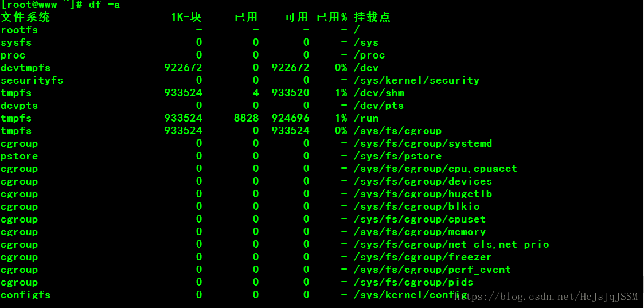Click the mount point "/sys/fs/cgroup/cpu,cpuacct"
Screen dimensions: 644x308
click(435, 169)
